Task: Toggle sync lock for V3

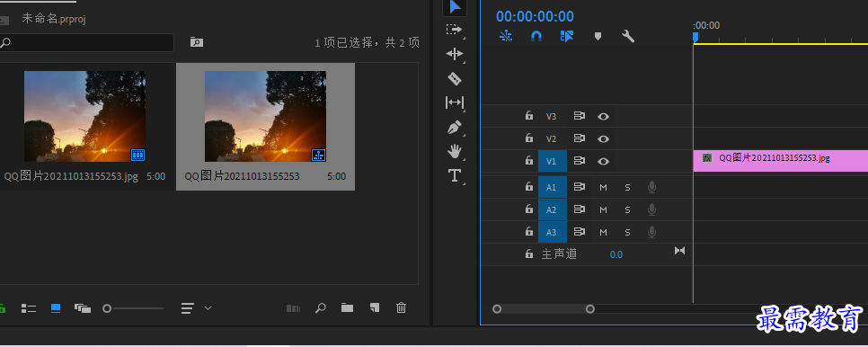Action: (x=579, y=116)
